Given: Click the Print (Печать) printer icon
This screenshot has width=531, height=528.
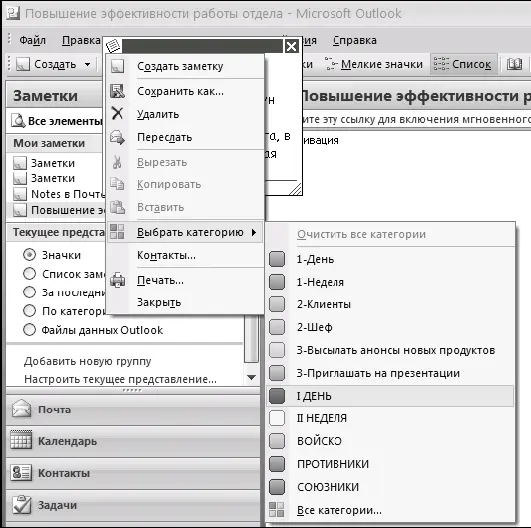Looking at the screenshot, I should (x=117, y=280).
